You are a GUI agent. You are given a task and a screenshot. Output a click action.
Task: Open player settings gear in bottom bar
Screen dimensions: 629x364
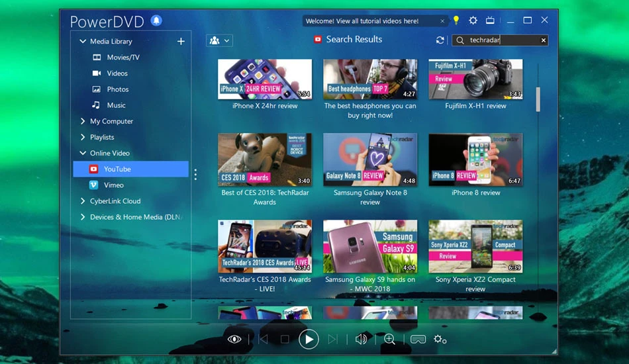point(440,340)
